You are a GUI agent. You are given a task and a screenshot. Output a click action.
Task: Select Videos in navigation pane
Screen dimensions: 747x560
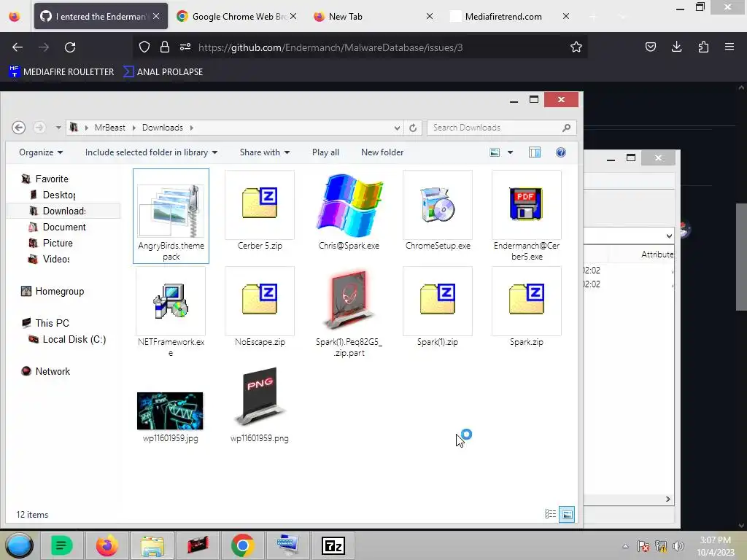[49, 259]
